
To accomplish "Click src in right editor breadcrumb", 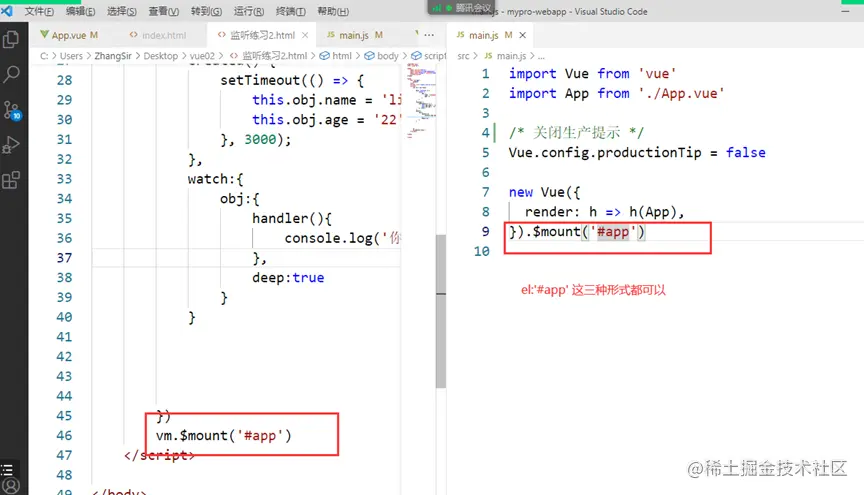I will pyautogui.click(x=463, y=56).
